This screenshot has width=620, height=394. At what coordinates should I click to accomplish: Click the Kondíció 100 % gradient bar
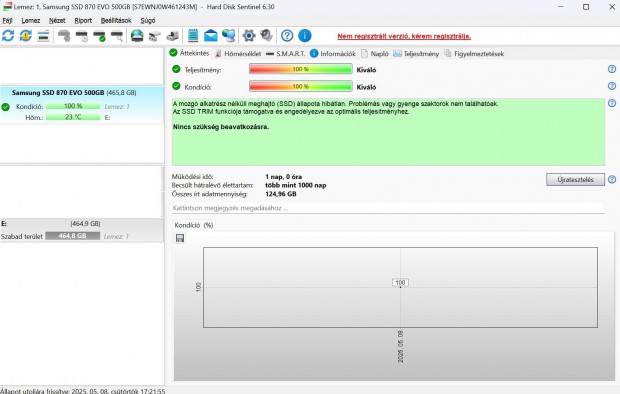(301, 86)
